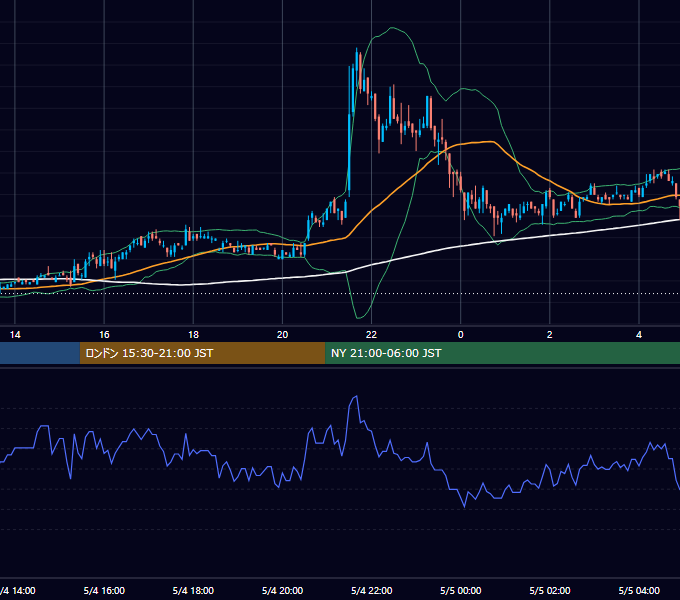Click the hour label 4 on price chart axis
Image resolution: width=680 pixels, height=600 pixels.
click(639, 335)
